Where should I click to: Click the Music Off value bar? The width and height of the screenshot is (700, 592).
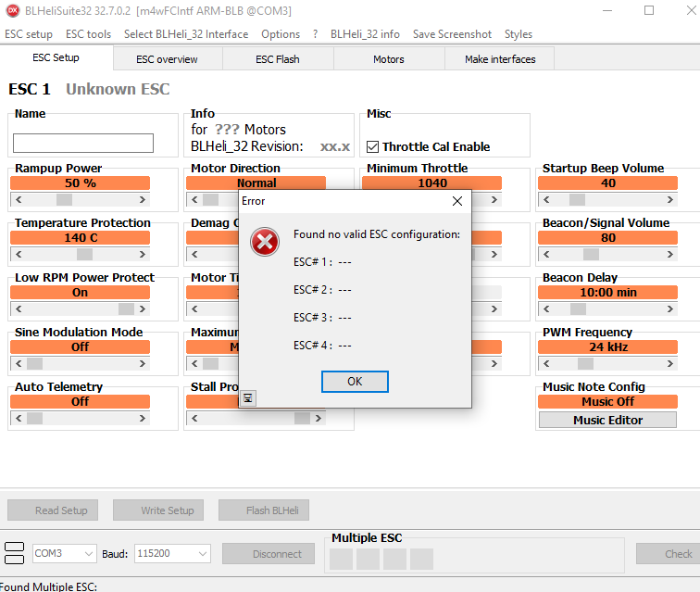pos(607,402)
